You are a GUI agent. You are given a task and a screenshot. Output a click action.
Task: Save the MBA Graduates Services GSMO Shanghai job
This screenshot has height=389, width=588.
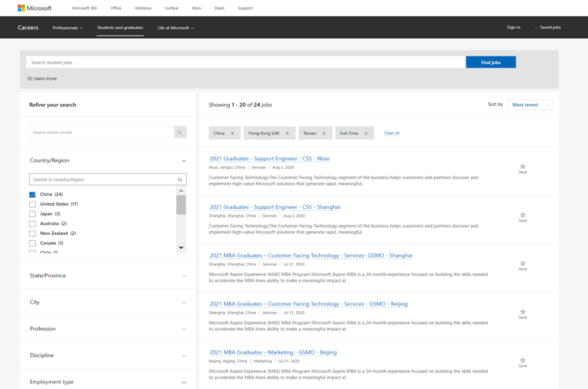click(523, 265)
